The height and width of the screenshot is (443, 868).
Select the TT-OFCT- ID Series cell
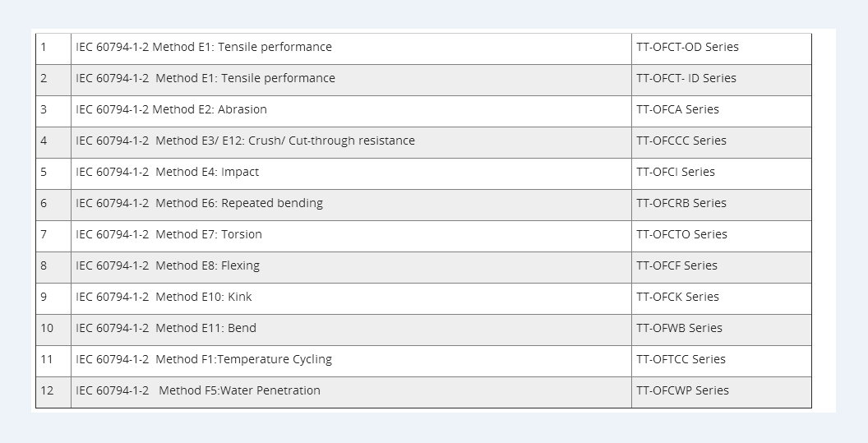[x=686, y=79]
